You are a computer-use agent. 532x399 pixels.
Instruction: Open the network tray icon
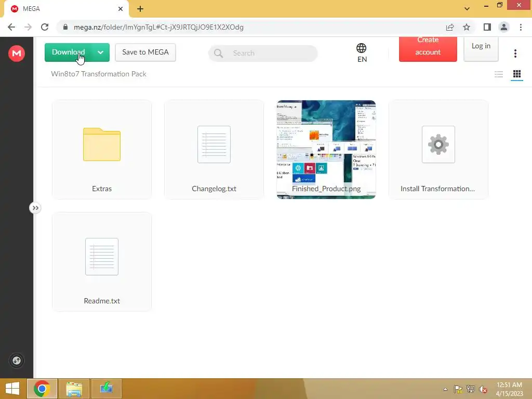click(x=471, y=389)
